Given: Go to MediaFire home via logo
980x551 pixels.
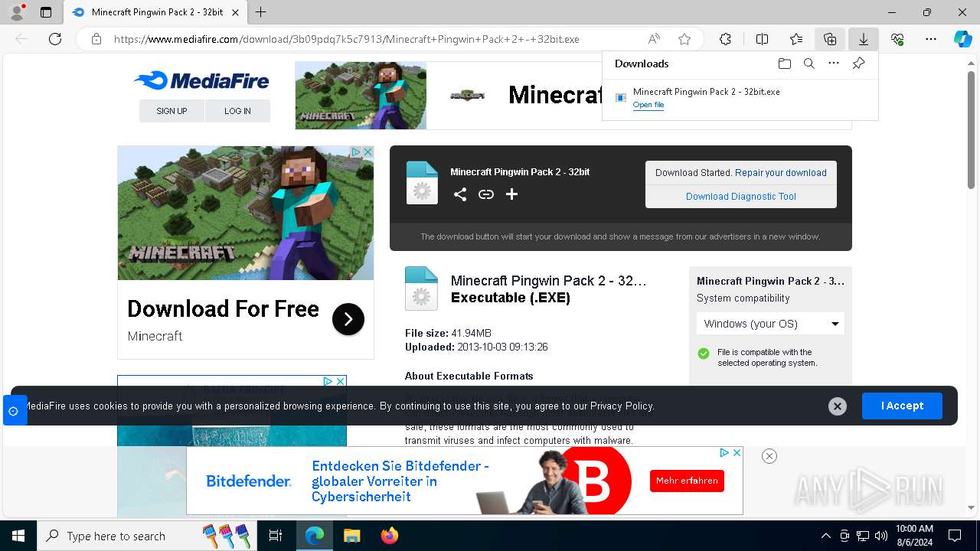Looking at the screenshot, I should click(x=201, y=80).
